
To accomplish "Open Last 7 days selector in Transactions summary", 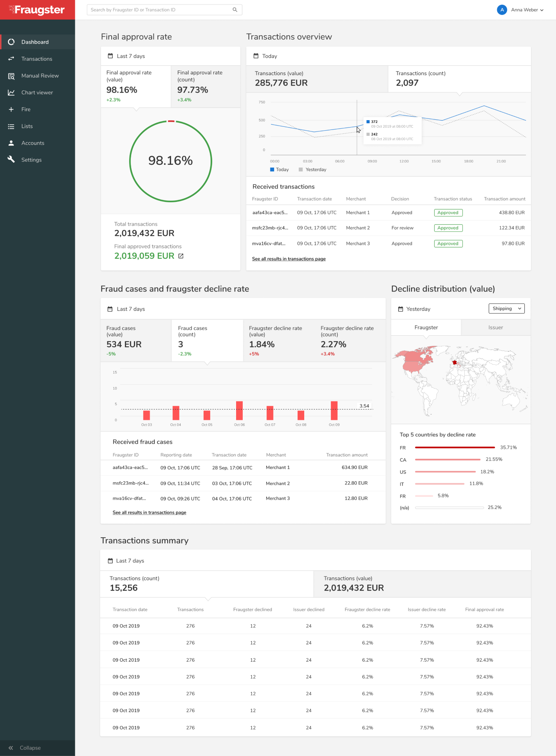I will 126,561.
